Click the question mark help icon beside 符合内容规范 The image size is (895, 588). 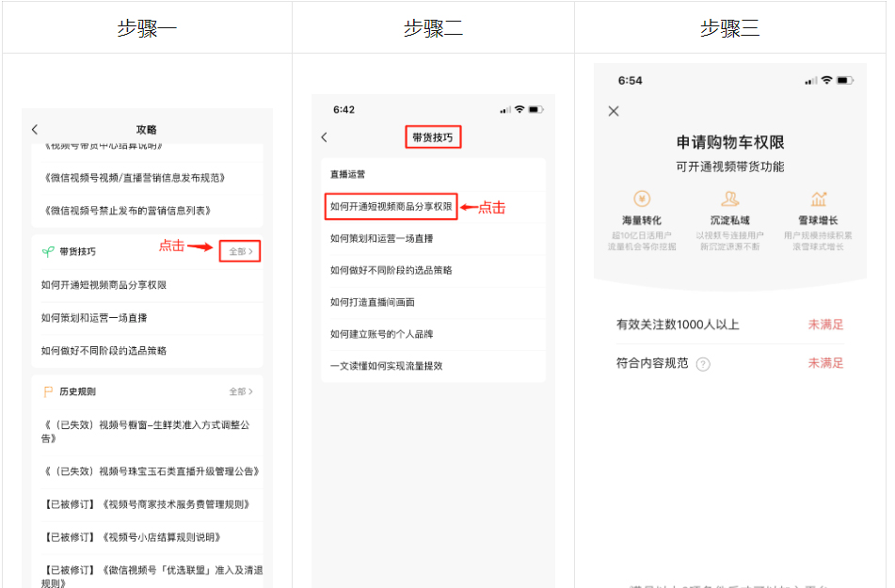703,364
